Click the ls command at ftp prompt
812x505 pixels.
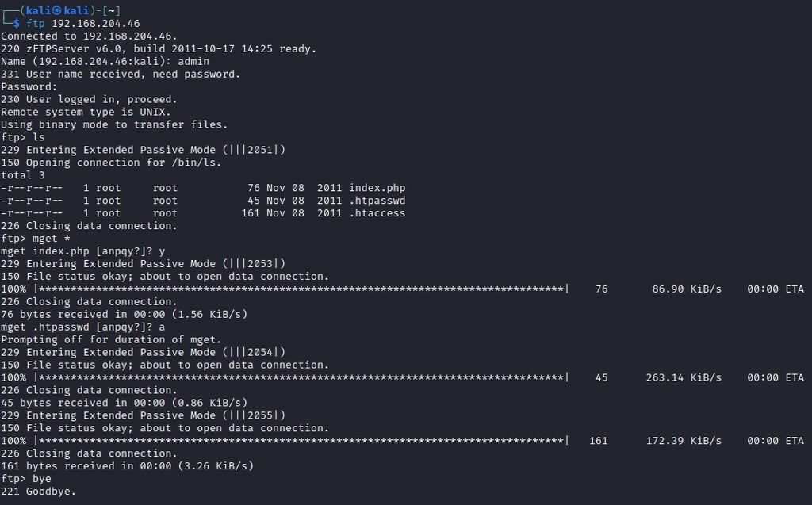coord(39,137)
